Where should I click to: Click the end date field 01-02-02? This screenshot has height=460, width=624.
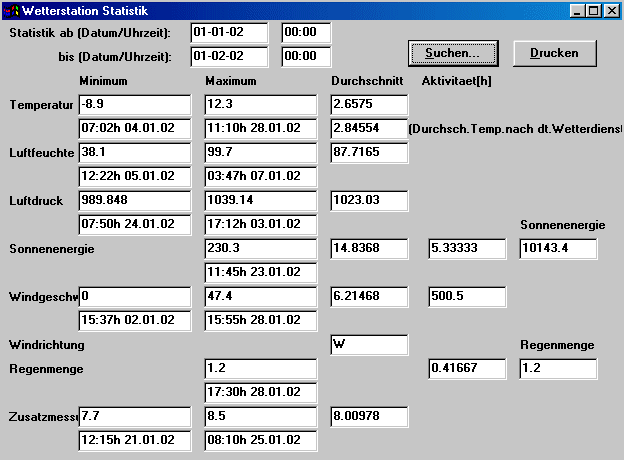click(230, 57)
